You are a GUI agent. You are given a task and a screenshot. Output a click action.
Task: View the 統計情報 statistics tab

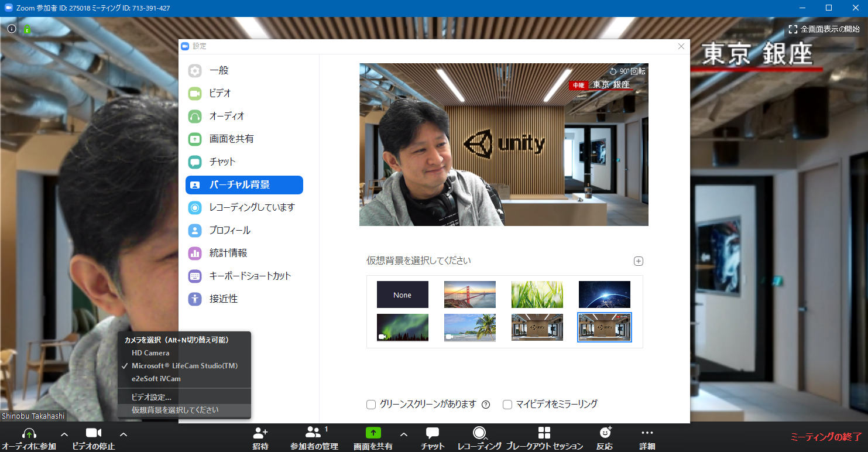coord(244,253)
